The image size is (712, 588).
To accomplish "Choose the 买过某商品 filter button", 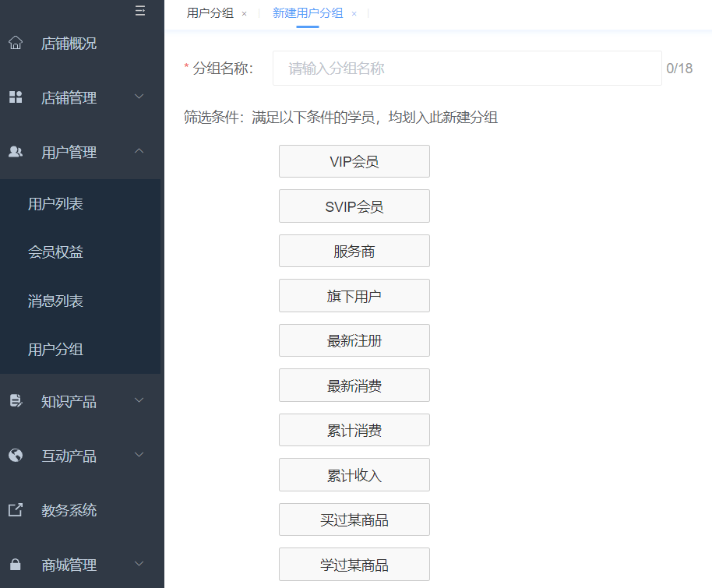I will 354,520.
